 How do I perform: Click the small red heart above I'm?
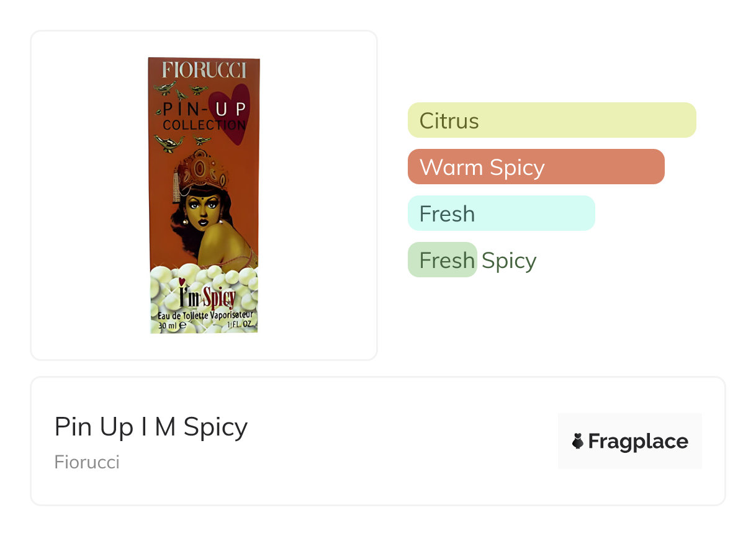182,281
